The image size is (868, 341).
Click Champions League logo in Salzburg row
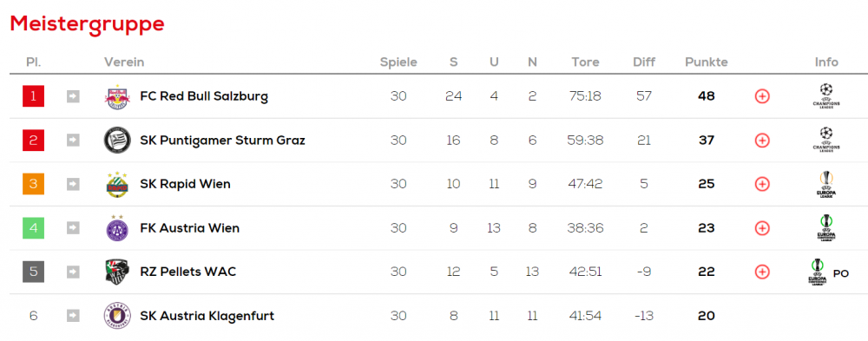(826, 95)
